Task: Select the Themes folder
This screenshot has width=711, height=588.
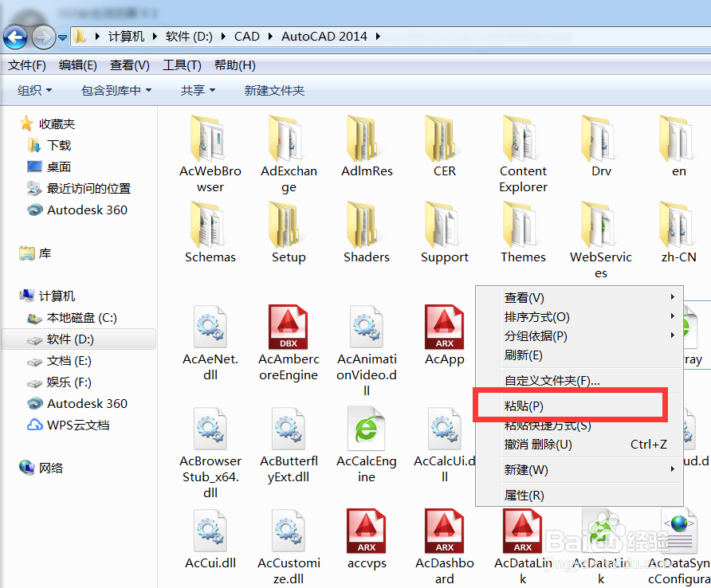Action: (x=523, y=232)
